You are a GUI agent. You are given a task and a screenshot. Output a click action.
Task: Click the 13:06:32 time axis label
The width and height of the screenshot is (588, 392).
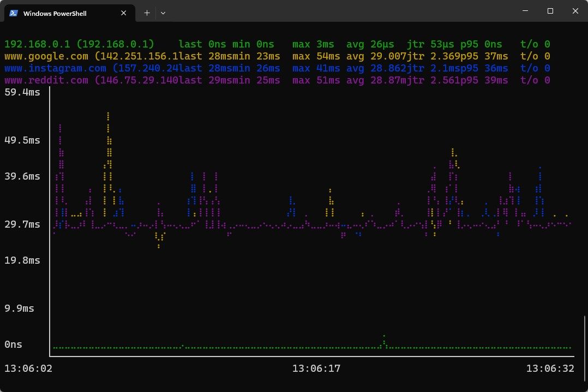tap(550, 369)
